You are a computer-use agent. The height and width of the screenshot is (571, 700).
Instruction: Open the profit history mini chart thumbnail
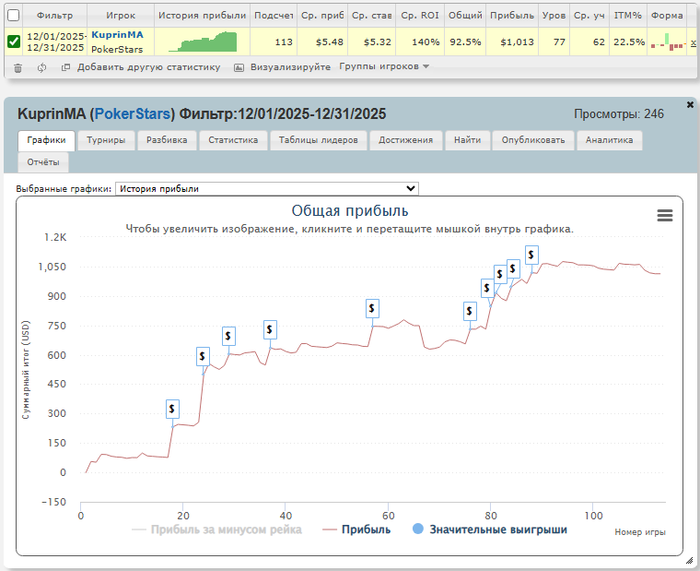(x=203, y=42)
